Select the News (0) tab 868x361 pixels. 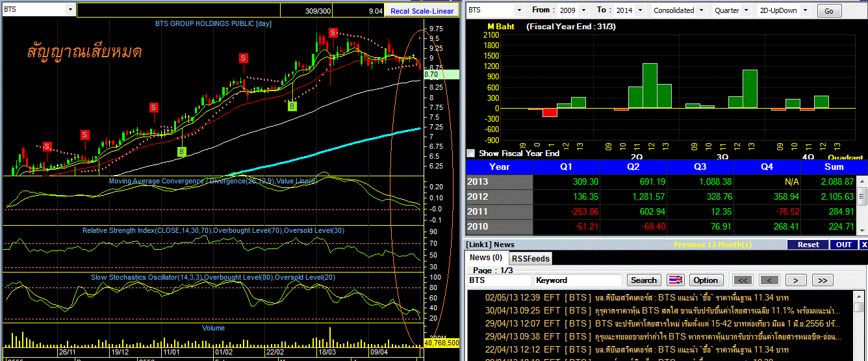click(486, 258)
